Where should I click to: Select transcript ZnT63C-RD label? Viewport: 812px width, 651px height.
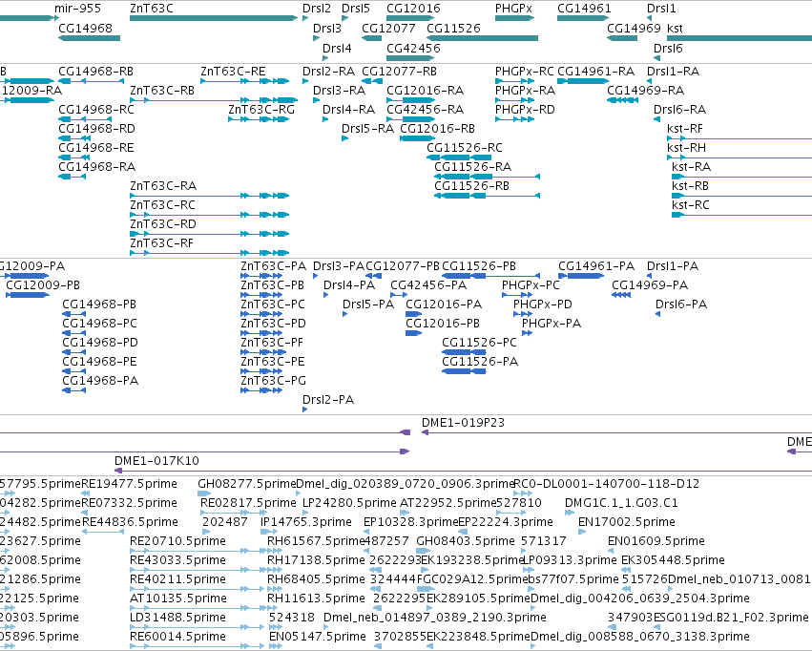click(163, 223)
